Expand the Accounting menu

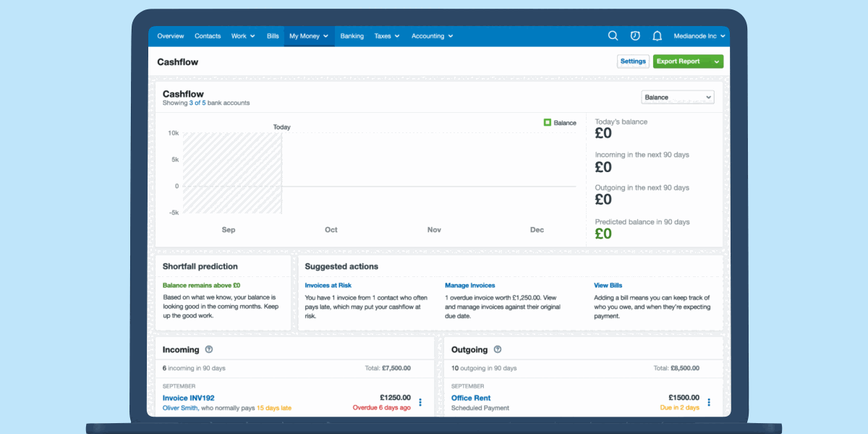pos(432,36)
